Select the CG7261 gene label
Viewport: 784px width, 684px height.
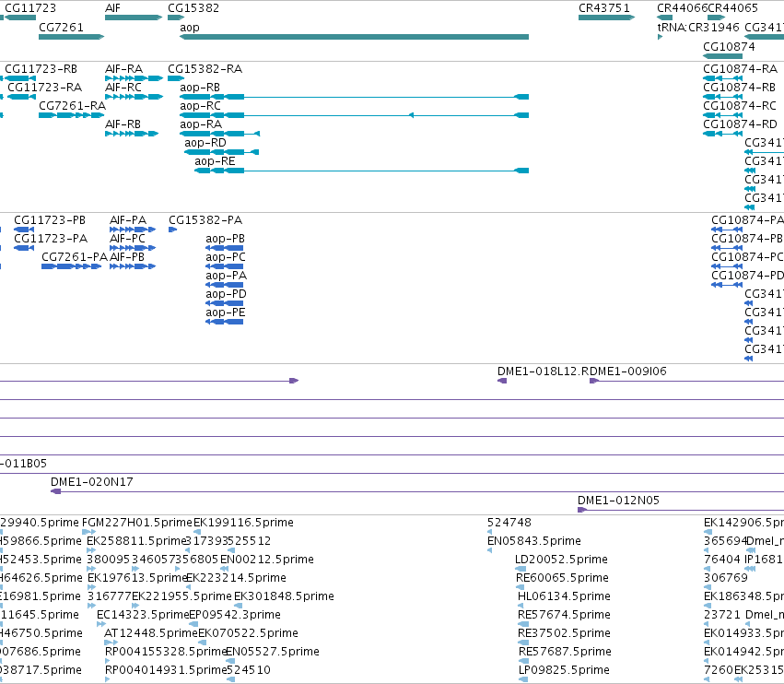pos(61,27)
